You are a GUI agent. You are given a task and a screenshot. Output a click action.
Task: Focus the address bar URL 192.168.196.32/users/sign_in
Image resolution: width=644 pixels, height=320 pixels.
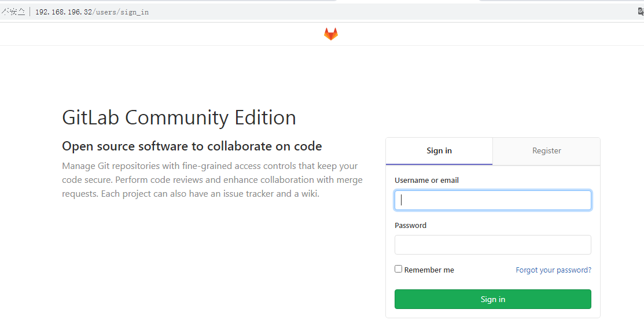click(x=92, y=12)
